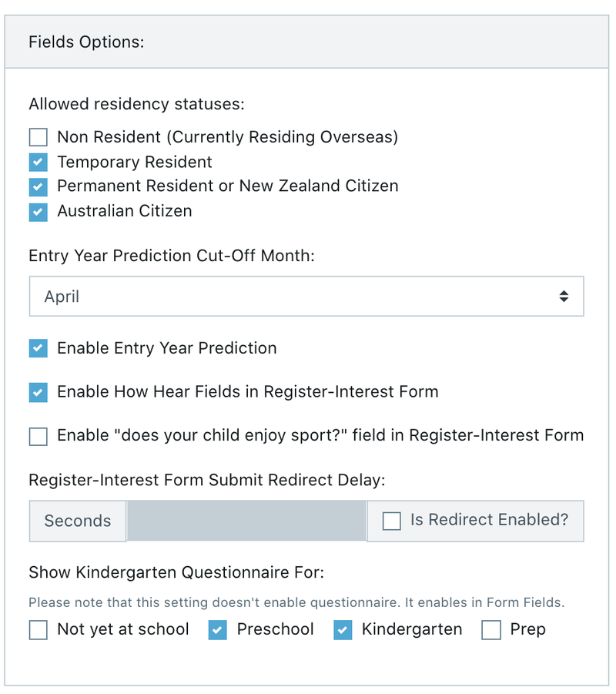Check the Prep checkbox

[491, 630]
